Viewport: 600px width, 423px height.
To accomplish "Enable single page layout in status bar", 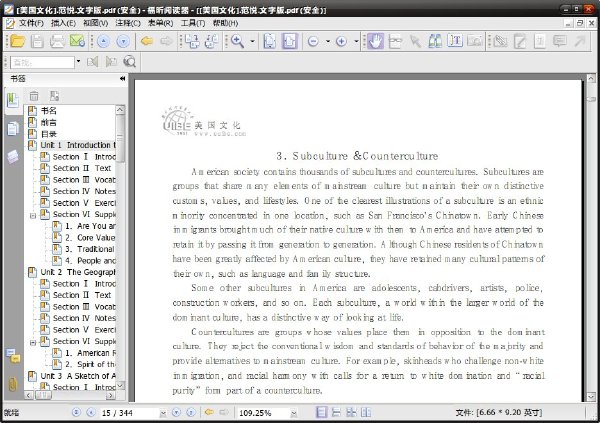I will (x=322, y=412).
